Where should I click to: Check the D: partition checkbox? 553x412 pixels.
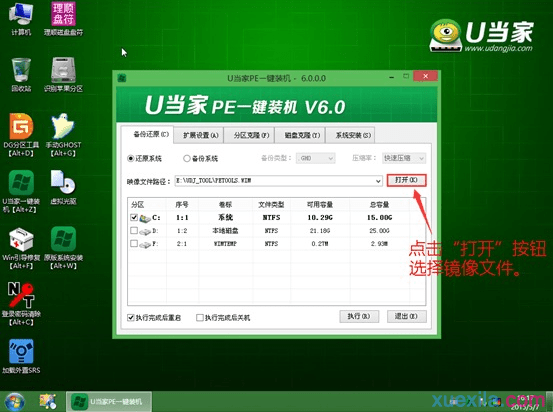point(134,230)
